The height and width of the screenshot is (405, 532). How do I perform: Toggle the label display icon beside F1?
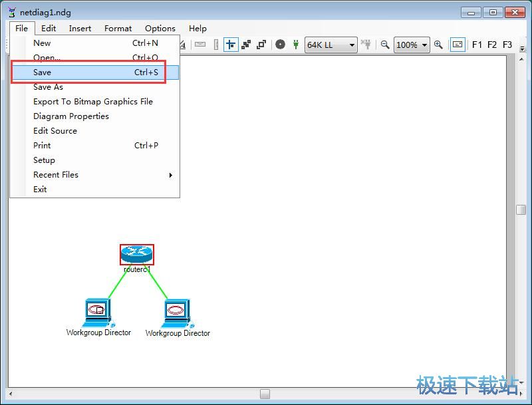[x=458, y=45]
